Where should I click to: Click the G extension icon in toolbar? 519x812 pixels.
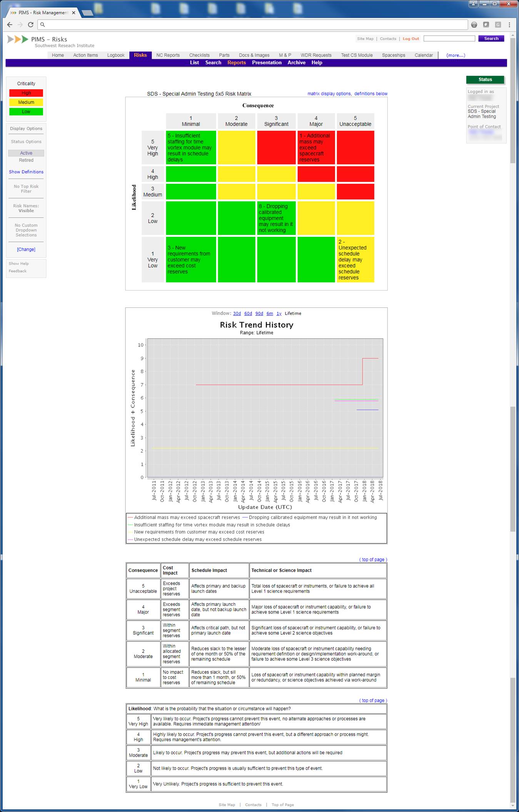coord(498,25)
